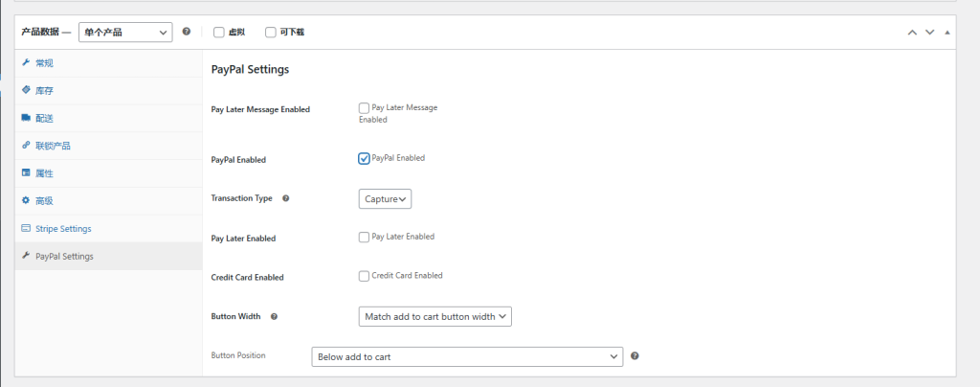980x387 pixels.
Task: Open the 库存 inventory tab
Action: [44, 90]
